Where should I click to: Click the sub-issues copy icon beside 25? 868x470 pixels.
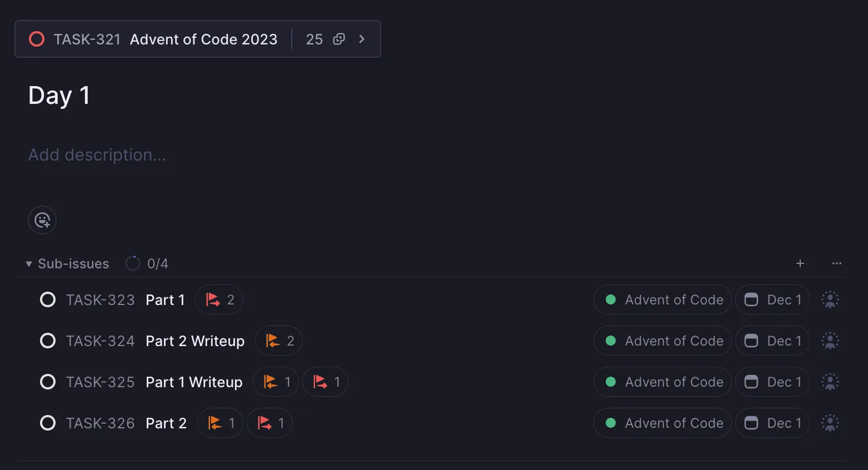pyautogui.click(x=338, y=39)
